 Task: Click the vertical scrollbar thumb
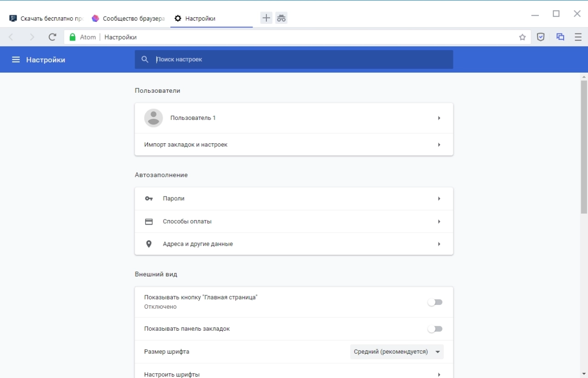pos(584,147)
